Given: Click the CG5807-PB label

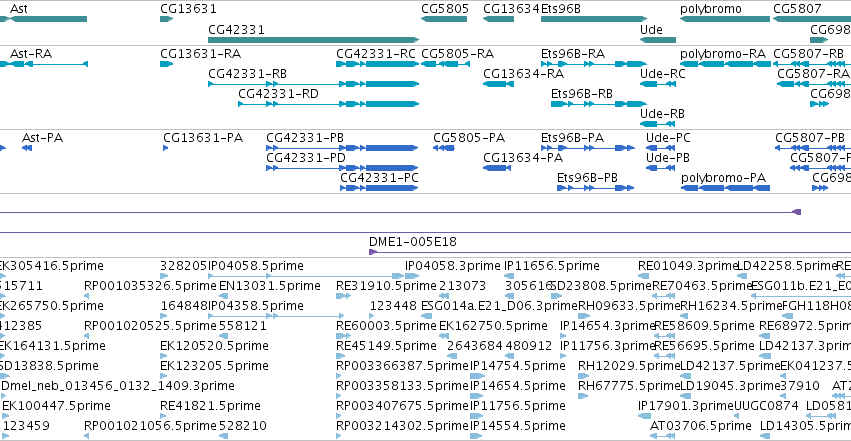Looking at the screenshot, I should [x=810, y=138].
